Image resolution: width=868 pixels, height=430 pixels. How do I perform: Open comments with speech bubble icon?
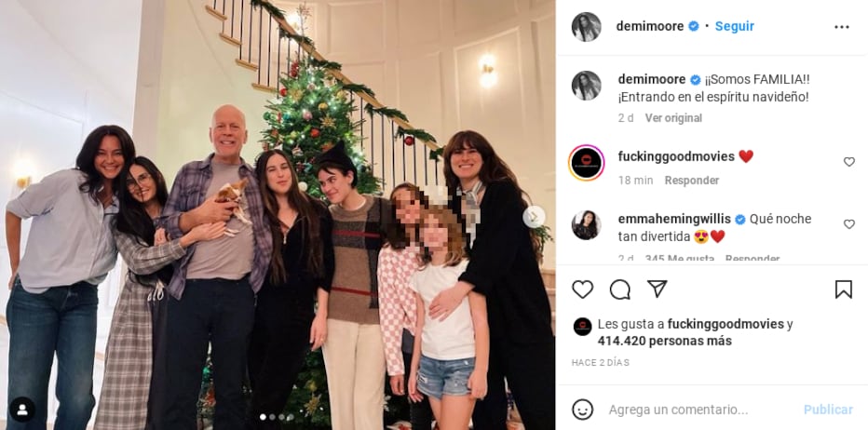[620, 289]
